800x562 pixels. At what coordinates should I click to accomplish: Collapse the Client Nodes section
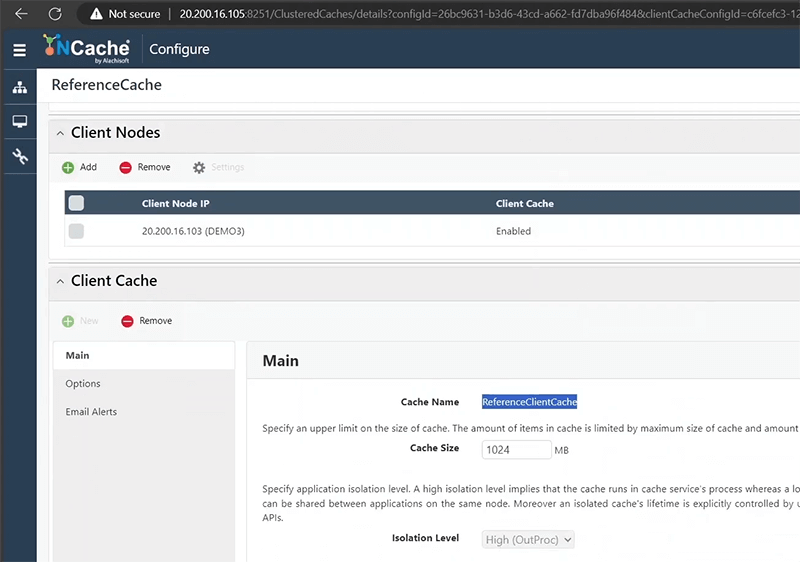pos(60,133)
